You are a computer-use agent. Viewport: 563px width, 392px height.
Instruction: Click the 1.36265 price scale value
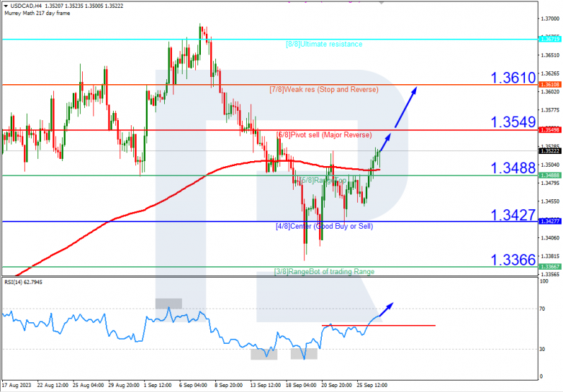(x=550, y=73)
